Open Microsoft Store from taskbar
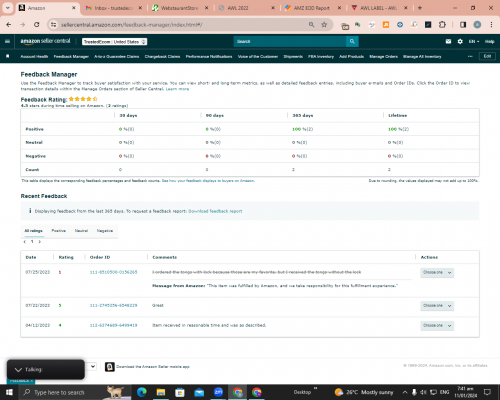 (180, 392)
